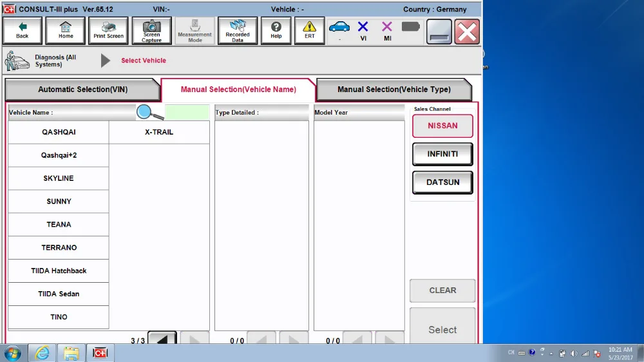Show hidden tray icons arrow
The height and width of the screenshot is (362, 644).
(551, 354)
